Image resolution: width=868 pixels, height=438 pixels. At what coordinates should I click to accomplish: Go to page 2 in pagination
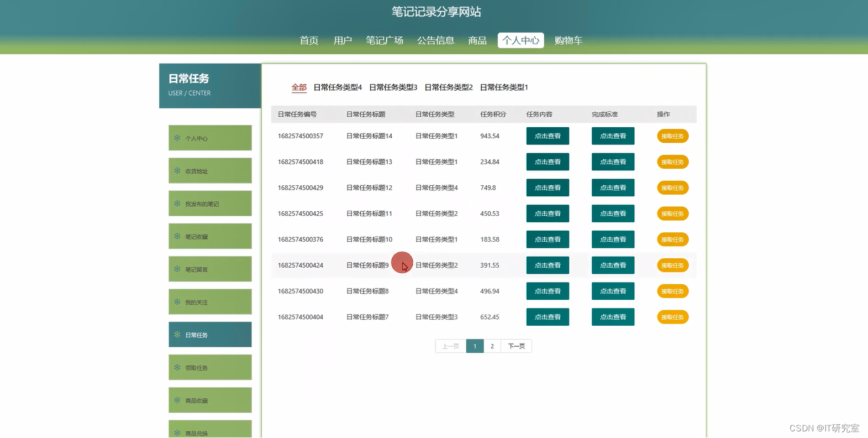492,346
